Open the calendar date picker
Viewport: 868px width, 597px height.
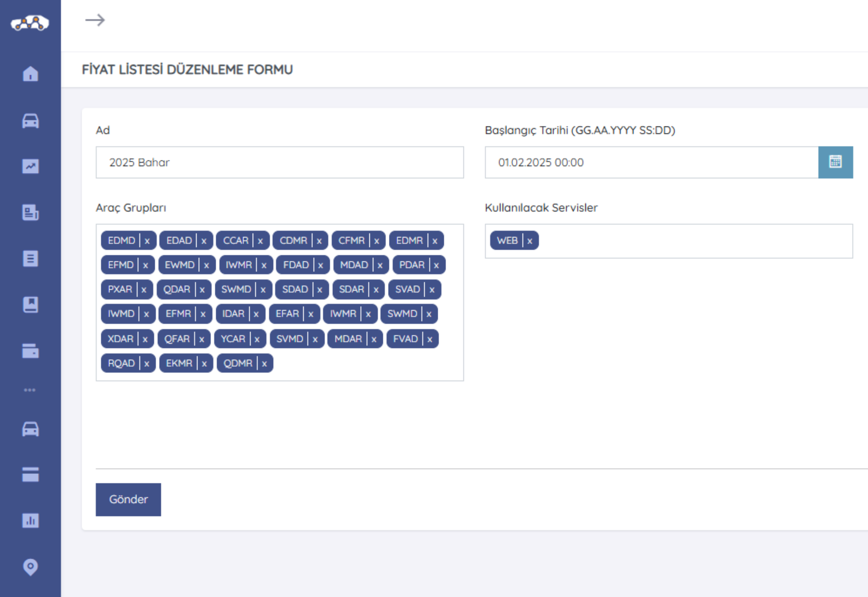(835, 162)
